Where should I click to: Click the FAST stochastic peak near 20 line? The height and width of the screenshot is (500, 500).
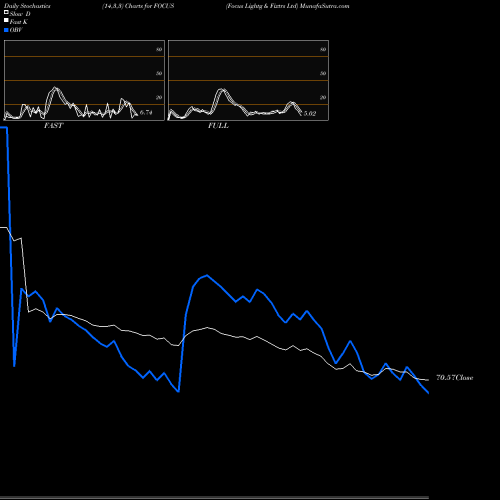click(55, 89)
